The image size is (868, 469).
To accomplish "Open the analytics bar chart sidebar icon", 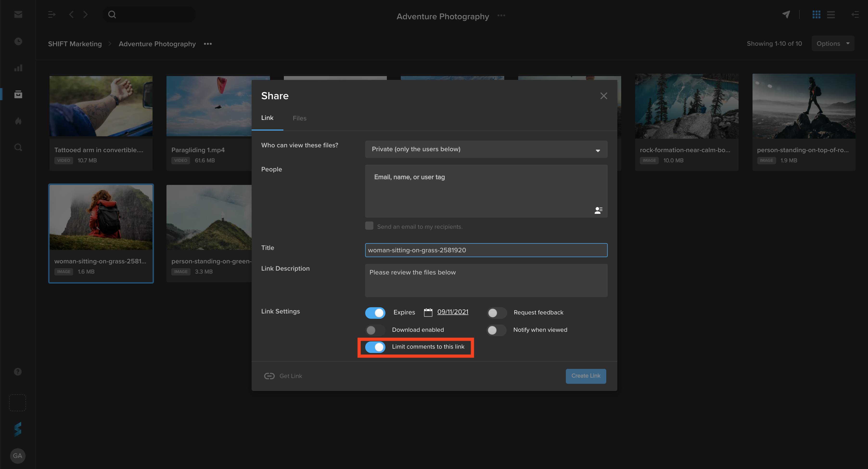I will [18, 68].
